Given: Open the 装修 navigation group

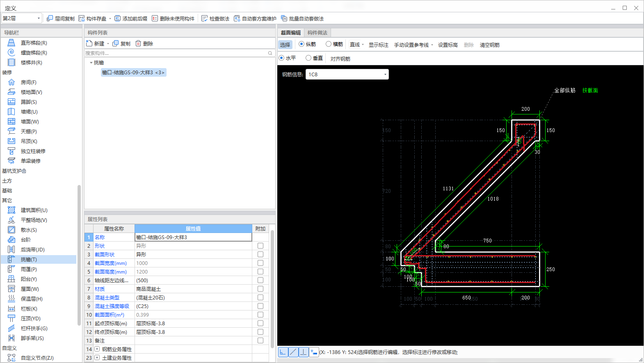Looking at the screenshot, I should pos(7,72).
